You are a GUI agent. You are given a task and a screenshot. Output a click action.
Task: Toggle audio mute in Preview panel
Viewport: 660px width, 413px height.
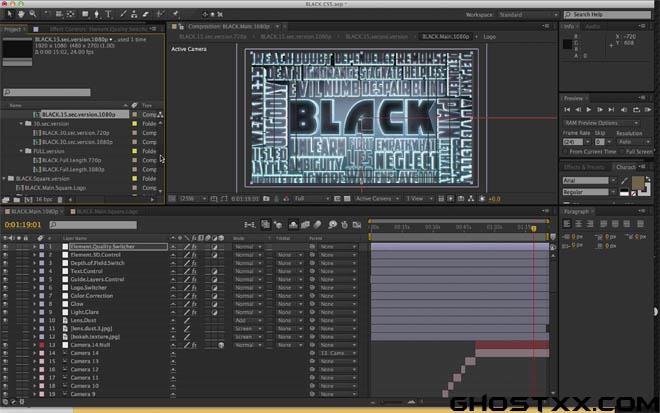(624, 109)
